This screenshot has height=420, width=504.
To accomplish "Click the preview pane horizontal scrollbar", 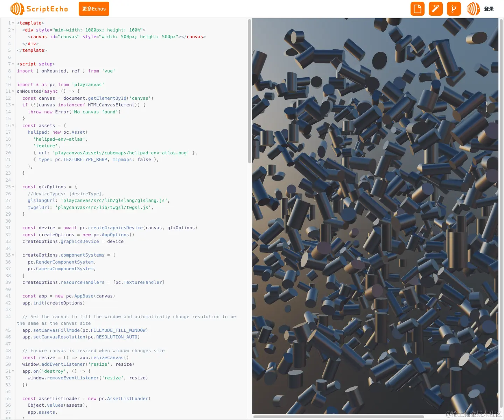I will [x=339, y=417].
